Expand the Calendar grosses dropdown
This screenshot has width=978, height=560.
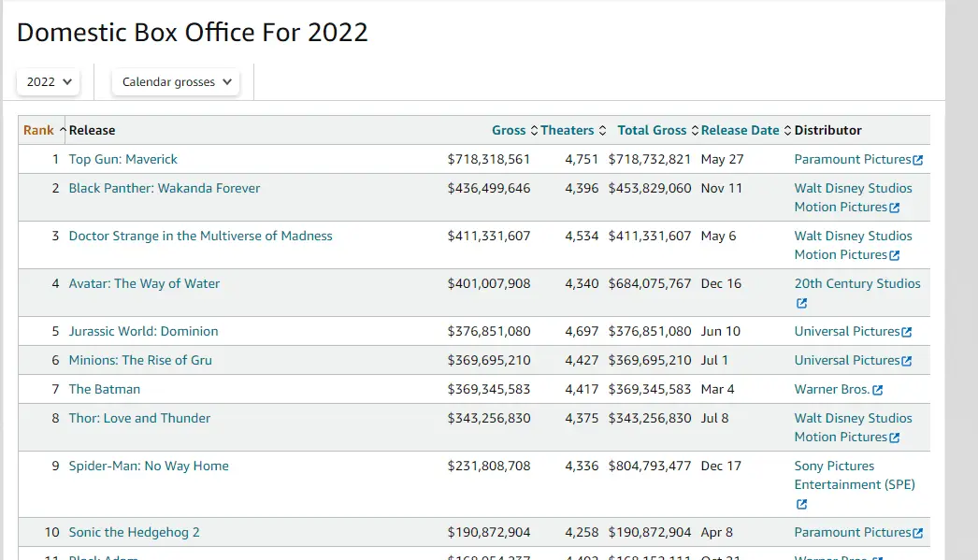tap(176, 82)
